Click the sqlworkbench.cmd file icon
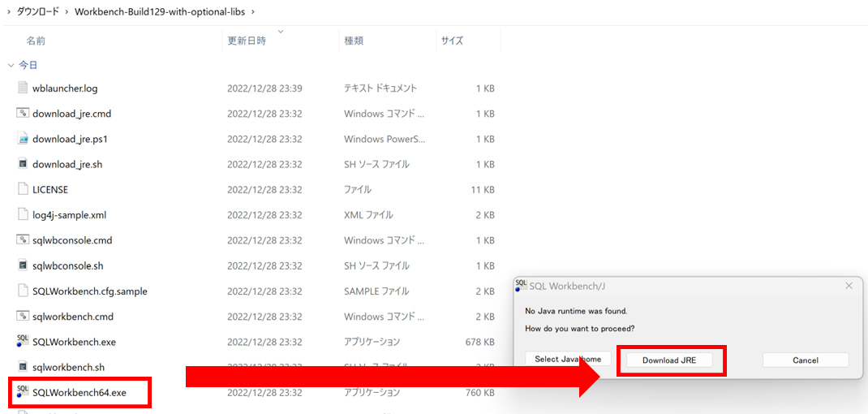 point(23,317)
